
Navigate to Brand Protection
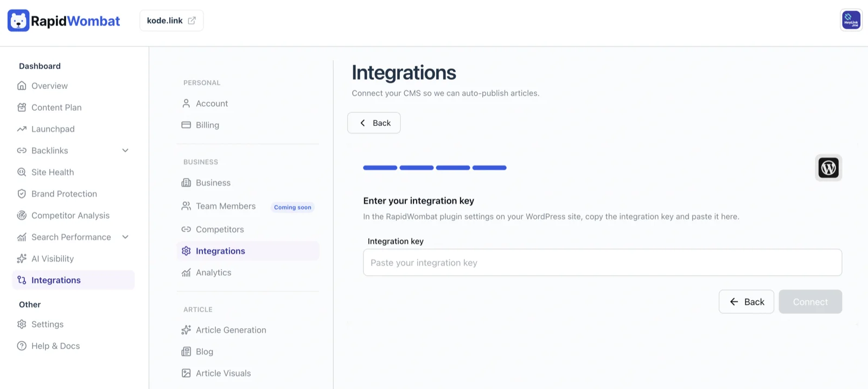(x=64, y=194)
